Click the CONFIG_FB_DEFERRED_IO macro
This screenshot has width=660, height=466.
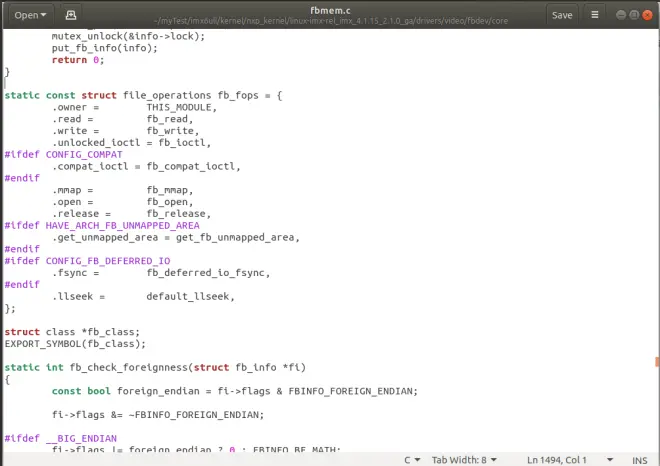108,261
